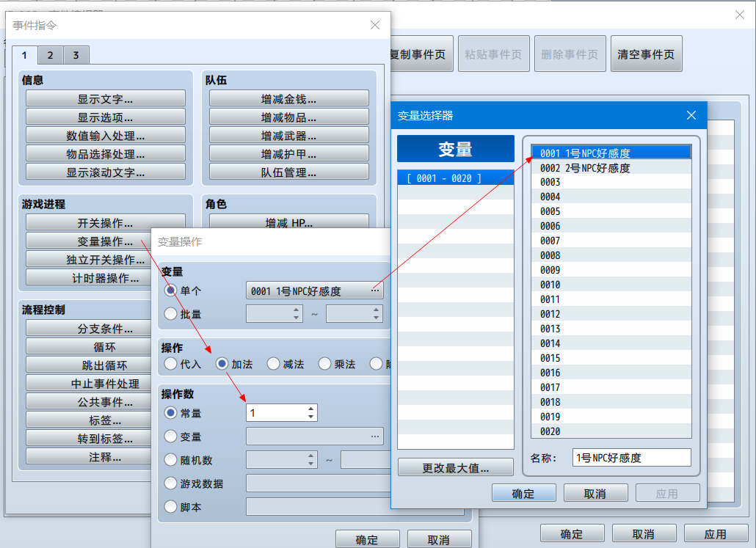Image resolution: width=756 pixels, height=548 pixels.
Task: Click the 更改最大值... button
Action: pyautogui.click(x=456, y=467)
